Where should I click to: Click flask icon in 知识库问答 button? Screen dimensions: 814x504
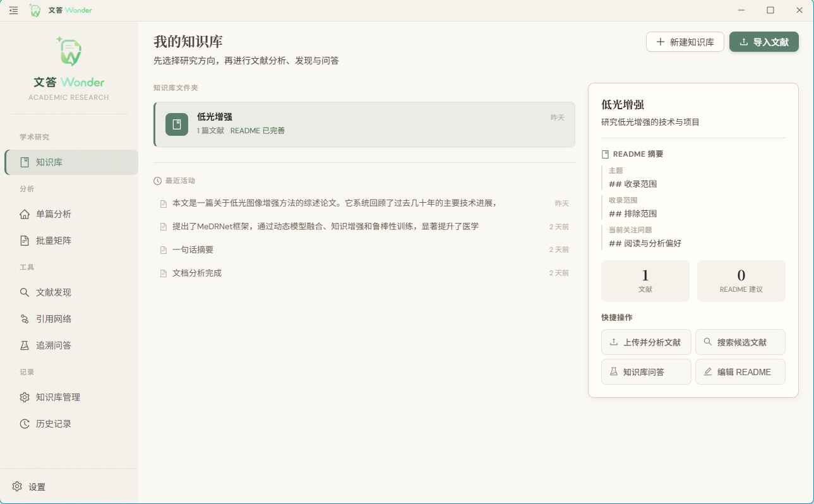(614, 372)
